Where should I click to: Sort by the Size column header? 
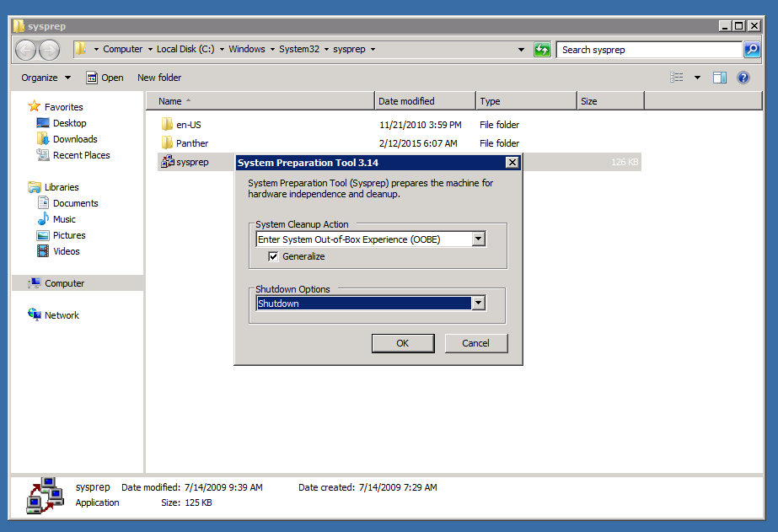coord(611,100)
